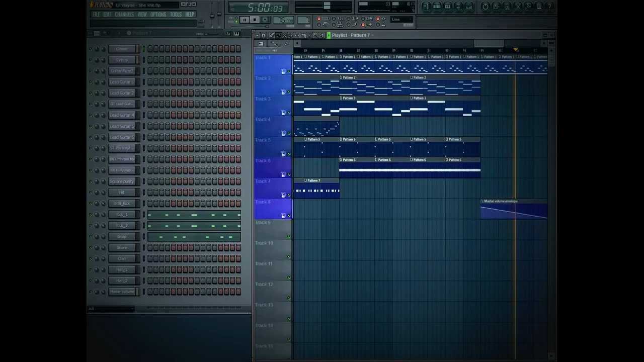Mute the Kick_1 channel with its LED
Screen dimensions: 644x362
[x=91, y=214]
